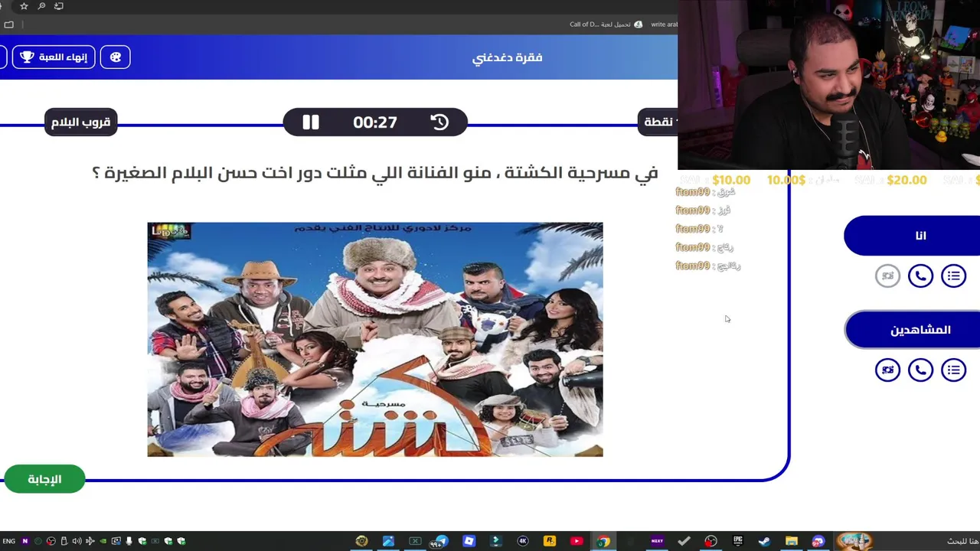Use the camera lifeline under المشاهدين
Image resolution: width=980 pixels, height=551 pixels.
tap(887, 370)
